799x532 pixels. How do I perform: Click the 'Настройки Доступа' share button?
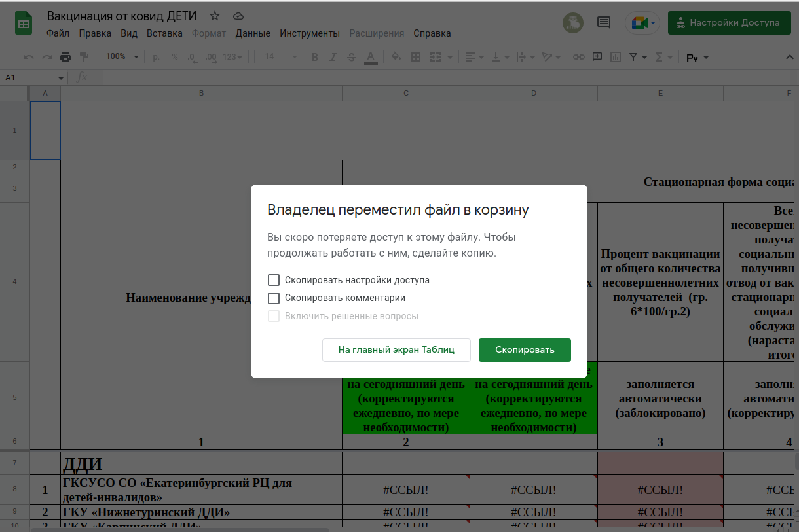[x=729, y=23]
